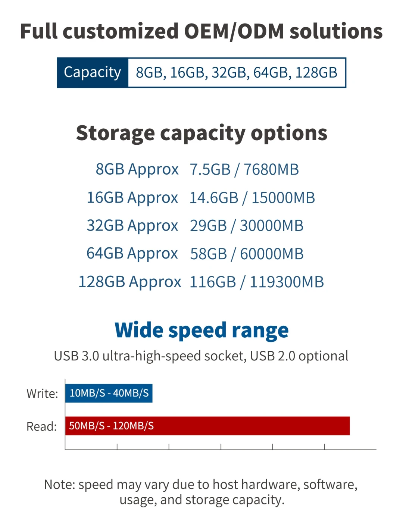Click the "Write:" chart label
Screen dimensions: 403x532
[x=42, y=394]
